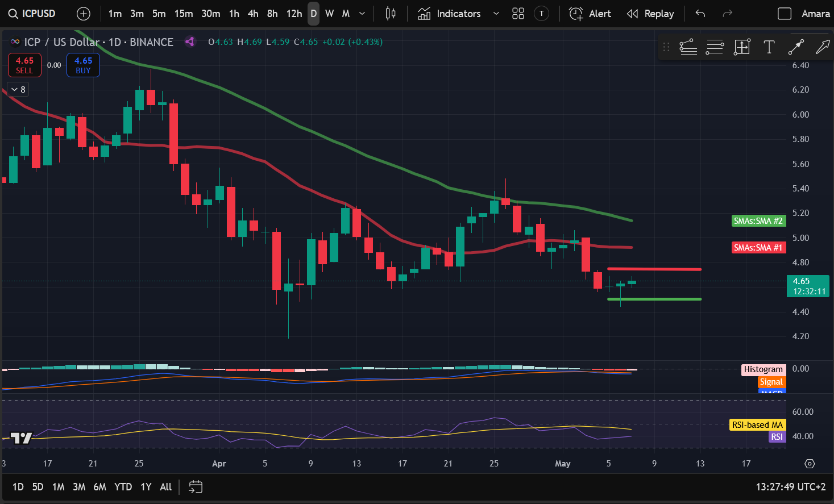The image size is (834, 504).
Task: Switch the chart to the 15m interval
Action: pyautogui.click(x=184, y=14)
